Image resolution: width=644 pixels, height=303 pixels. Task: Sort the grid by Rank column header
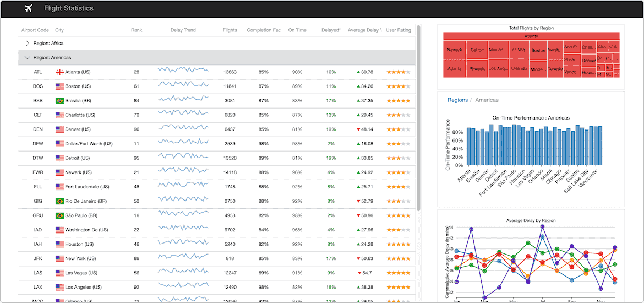pos(136,30)
